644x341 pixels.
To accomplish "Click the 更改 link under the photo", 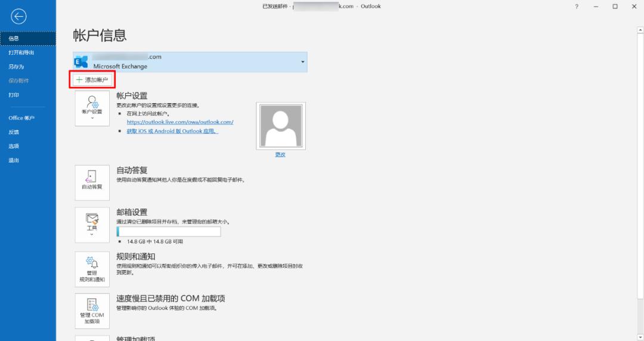I will click(x=280, y=154).
